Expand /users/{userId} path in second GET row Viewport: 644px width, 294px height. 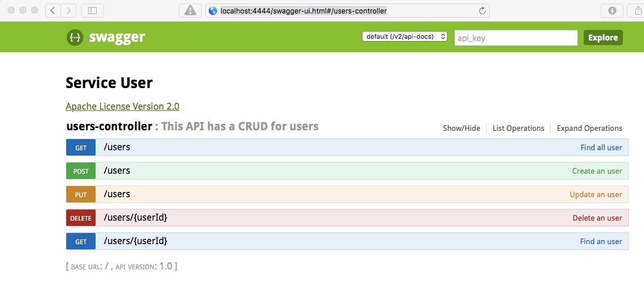135,241
